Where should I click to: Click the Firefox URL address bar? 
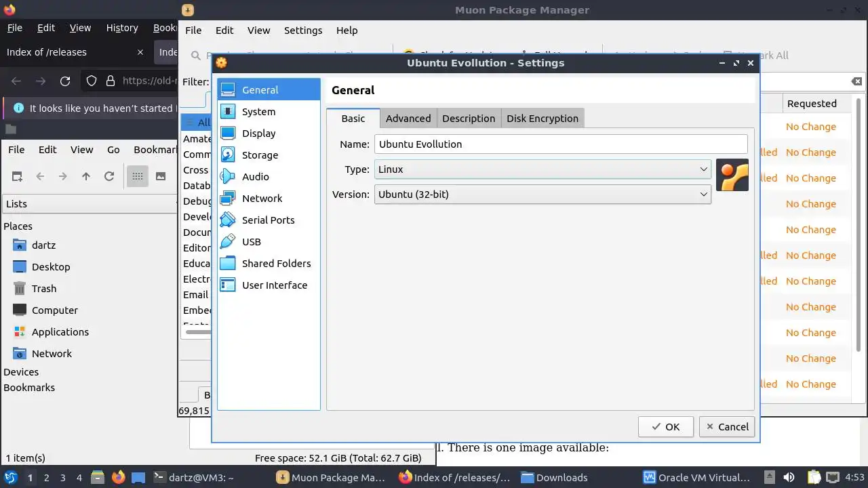150,81
